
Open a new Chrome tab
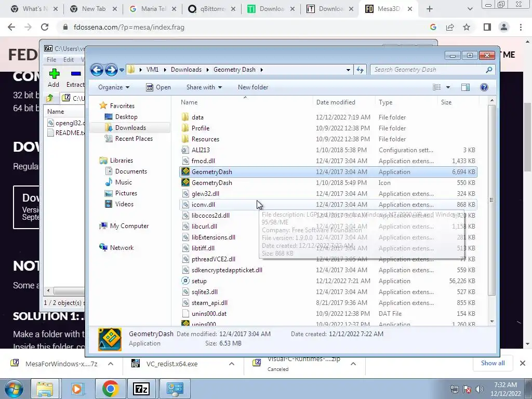pyautogui.click(x=430, y=9)
